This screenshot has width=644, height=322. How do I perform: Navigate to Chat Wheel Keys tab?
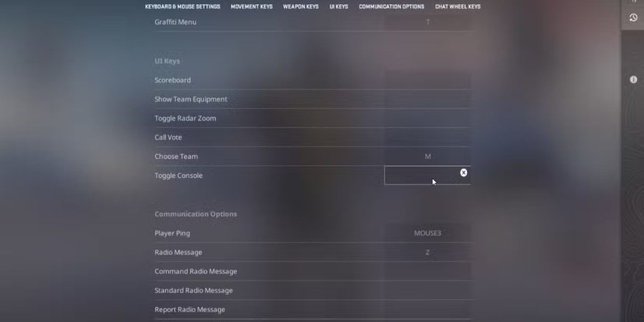pos(457,7)
